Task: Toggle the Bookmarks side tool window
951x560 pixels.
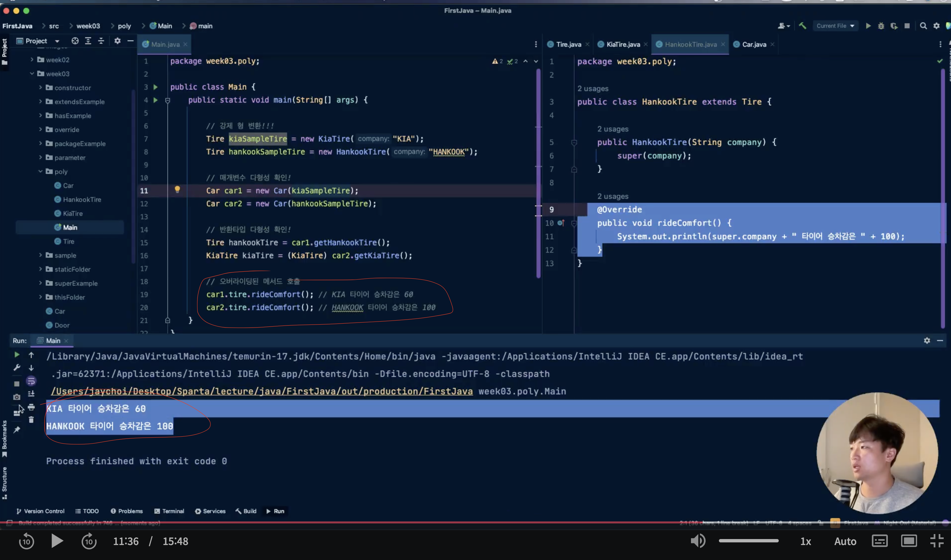Action: coord(5,439)
